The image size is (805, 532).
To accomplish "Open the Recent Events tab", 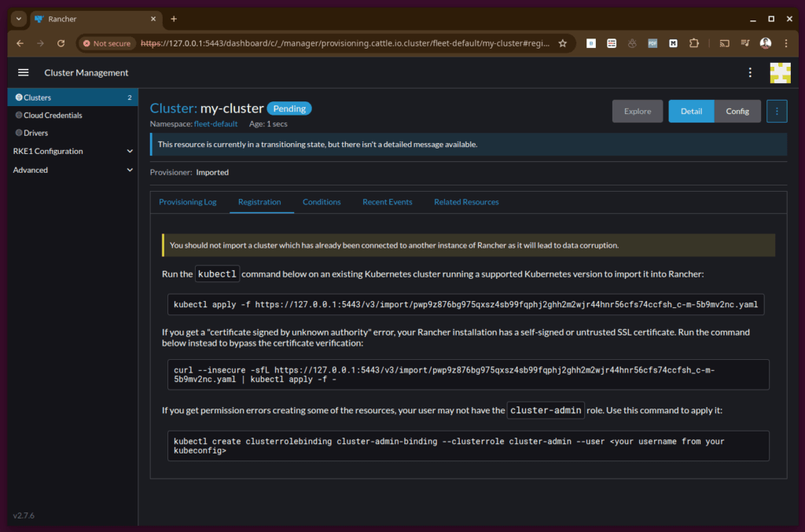I will coord(387,202).
